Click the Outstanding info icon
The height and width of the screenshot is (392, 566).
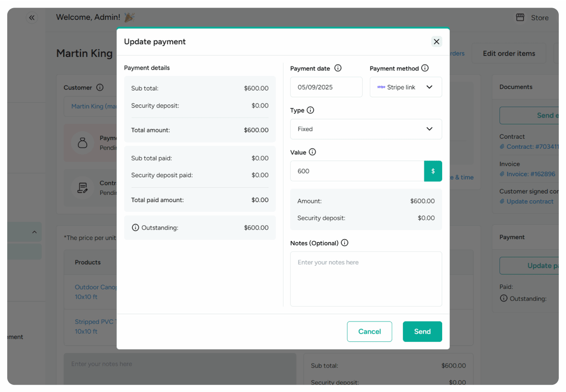[x=135, y=227]
